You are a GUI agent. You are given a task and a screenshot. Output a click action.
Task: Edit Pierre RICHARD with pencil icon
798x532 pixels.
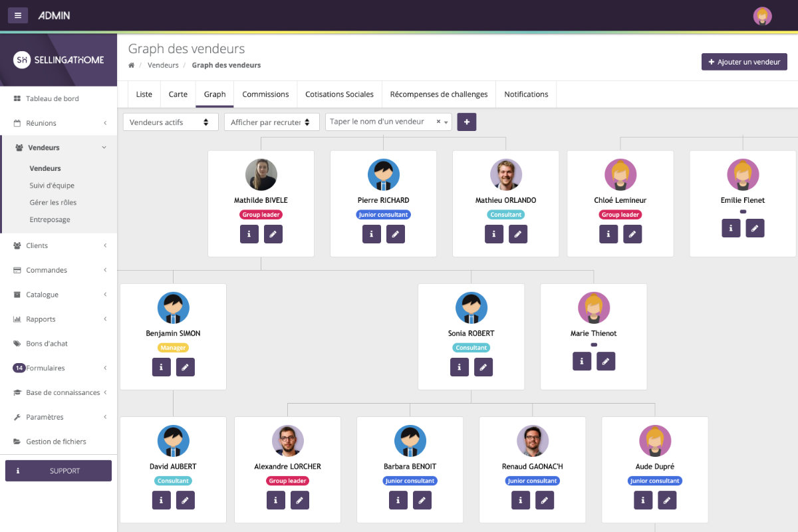coord(396,234)
